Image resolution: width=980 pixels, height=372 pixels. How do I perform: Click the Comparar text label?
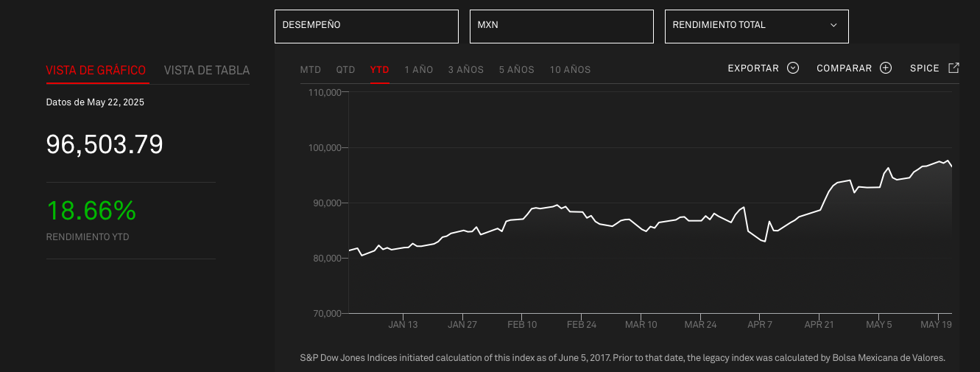845,69
